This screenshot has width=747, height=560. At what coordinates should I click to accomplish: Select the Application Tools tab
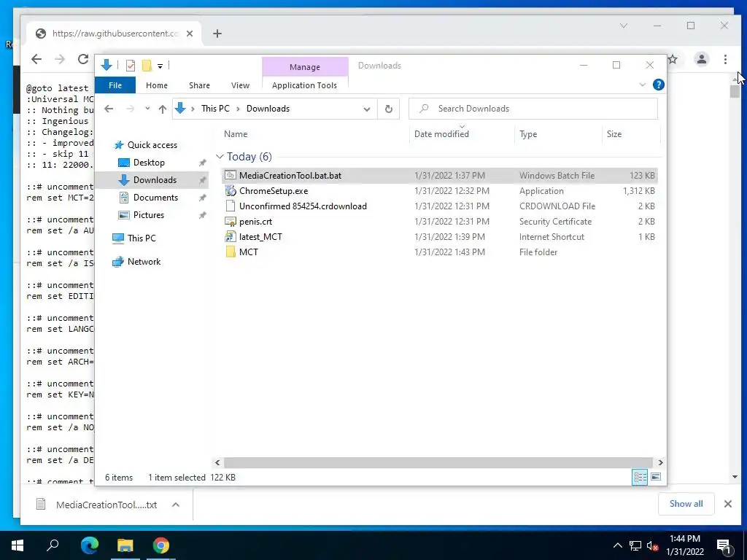tap(304, 85)
